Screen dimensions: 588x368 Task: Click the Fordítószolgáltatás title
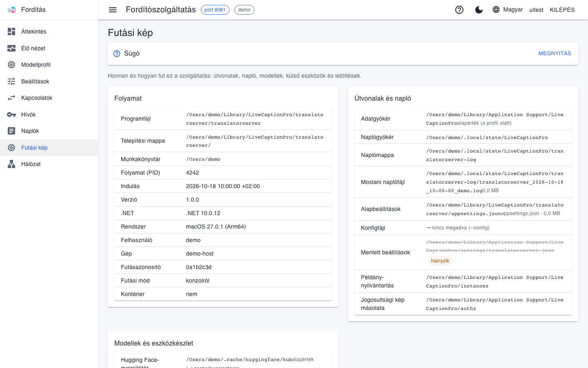(161, 10)
